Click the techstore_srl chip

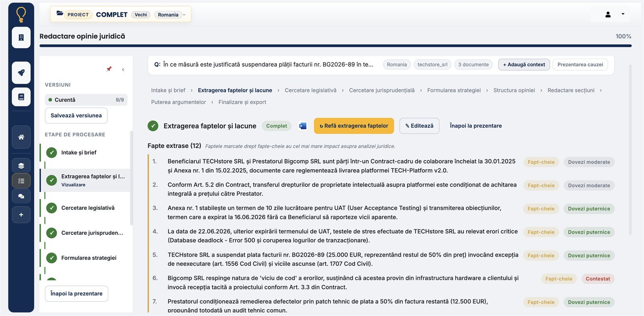click(432, 64)
